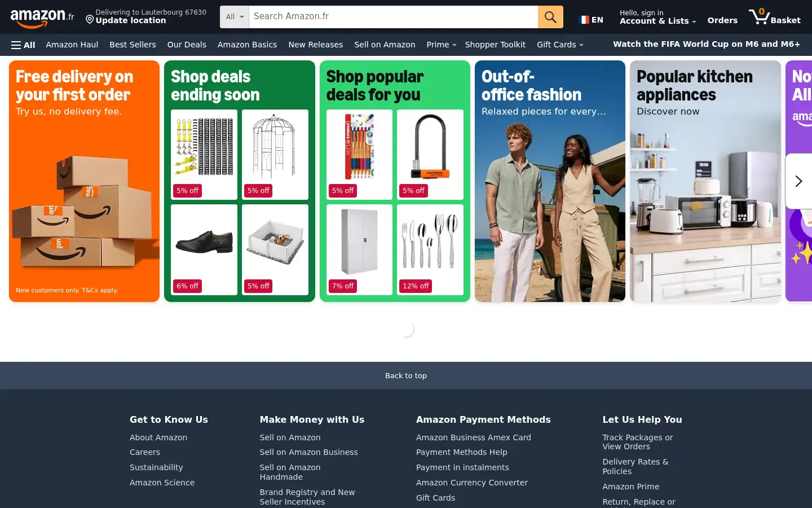Open Sell on Amazon Handmade footer link
The height and width of the screenshot is (508, 812).
coord(290,472)
